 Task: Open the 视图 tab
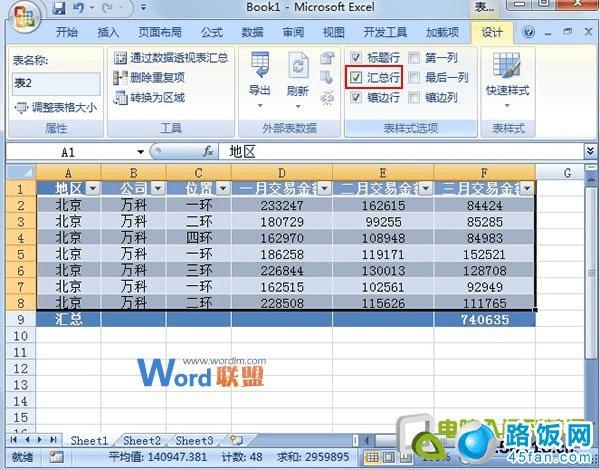[334, 32]
